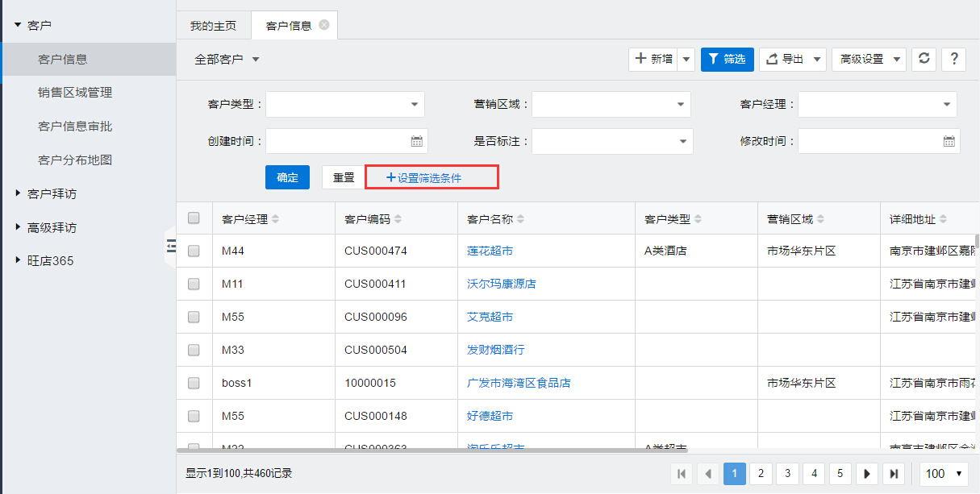Viewport: 980px width, 494px height.
Task: Open 销售区域管理 from the sidebar
Action: coord(75,93)
